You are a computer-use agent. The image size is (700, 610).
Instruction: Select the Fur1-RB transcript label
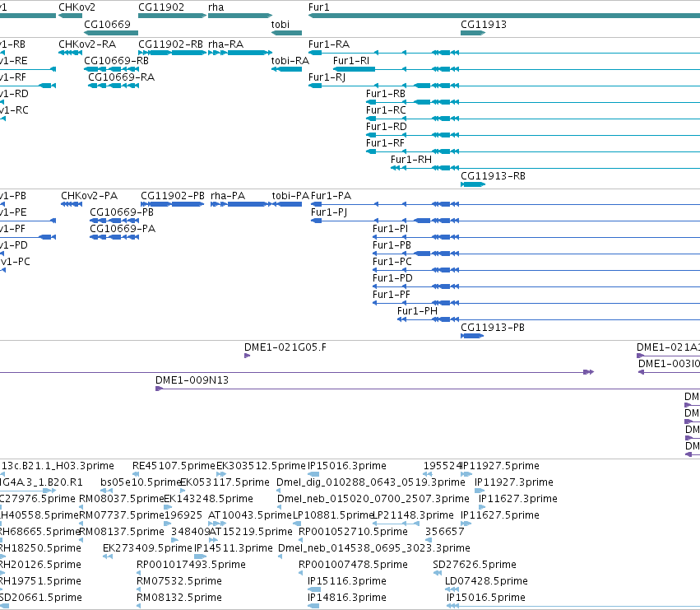(386, 93)
